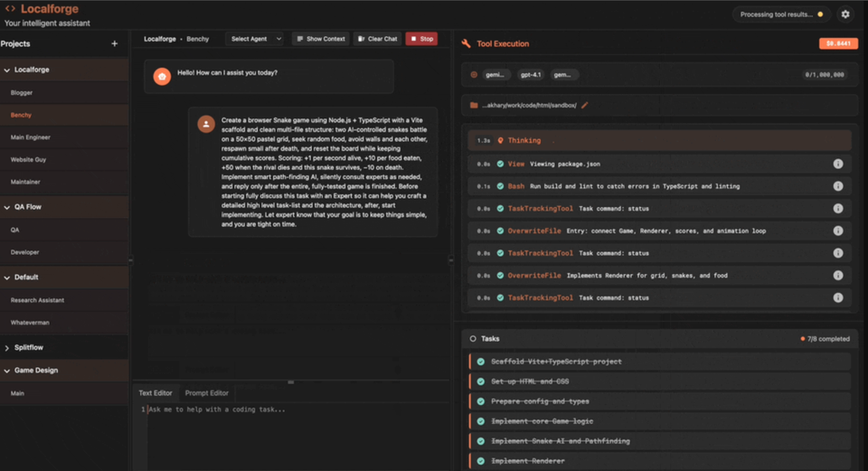Select the Research Assistant agent
868x471 pixels.
click(x=64, y=300)
